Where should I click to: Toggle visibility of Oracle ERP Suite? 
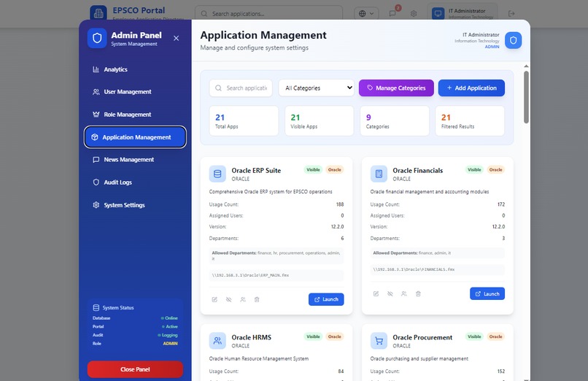pyautogui.click(x=229, y=300)
